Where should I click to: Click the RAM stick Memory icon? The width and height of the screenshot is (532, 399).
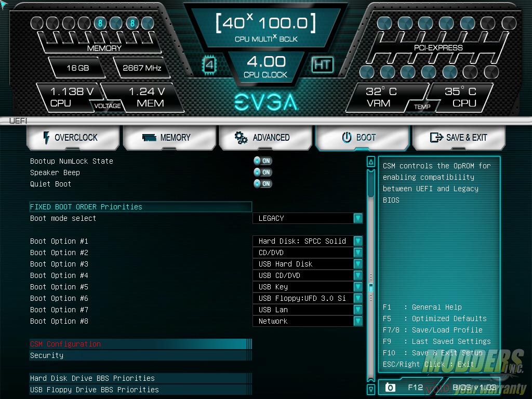[x=149, y=137]
